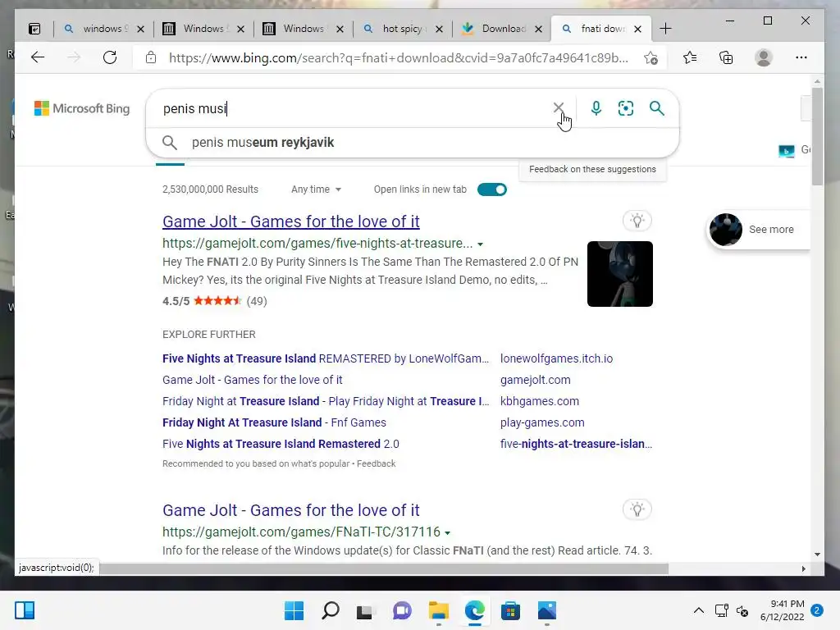Open volume muted tray icon
The image size is (840, 630).
(x=742, y=610)
